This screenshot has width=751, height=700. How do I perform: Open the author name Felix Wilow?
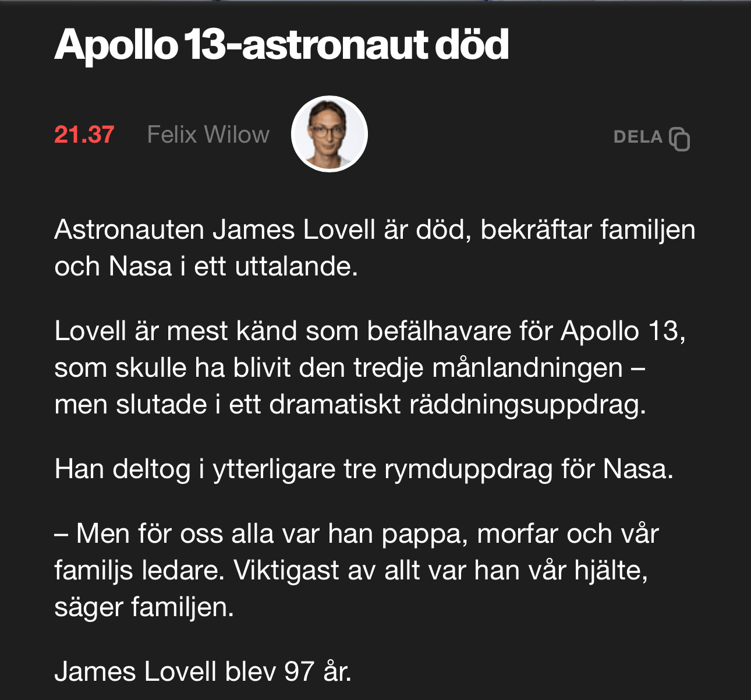coord(208,135)
